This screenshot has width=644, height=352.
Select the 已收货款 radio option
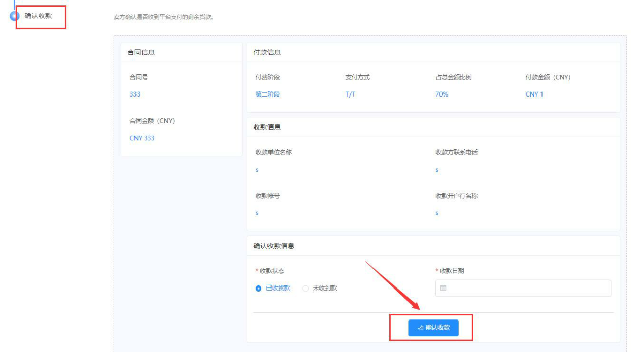273,288
